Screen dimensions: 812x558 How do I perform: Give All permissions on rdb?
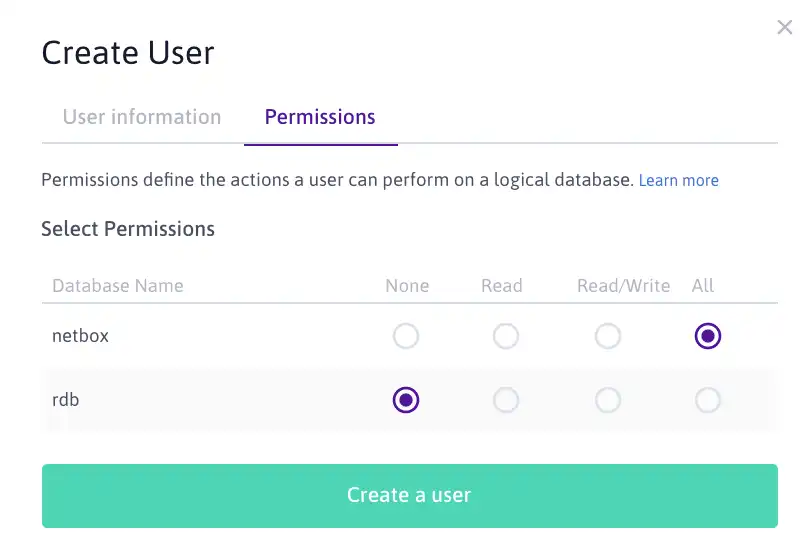[708, 400]
